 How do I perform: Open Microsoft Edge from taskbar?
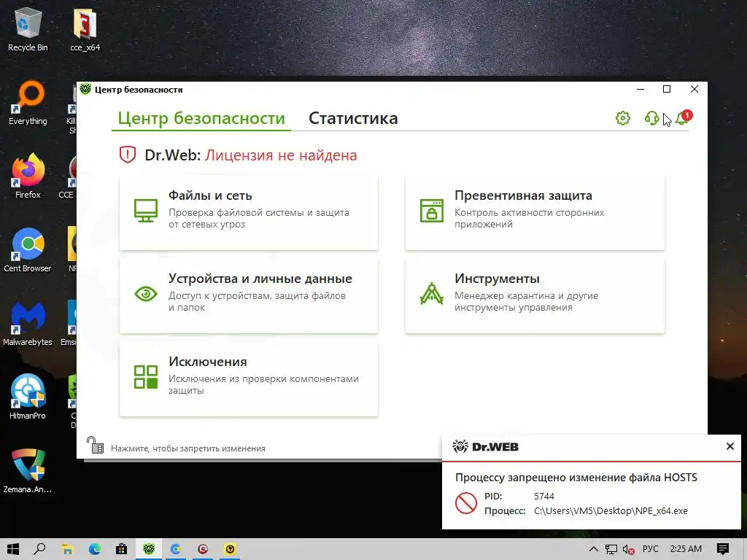click(94, 549)
